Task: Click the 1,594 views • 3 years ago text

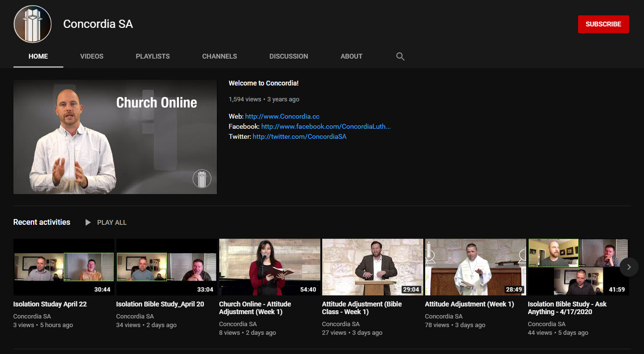Action: pyautogui.click(x=264, y=99)
